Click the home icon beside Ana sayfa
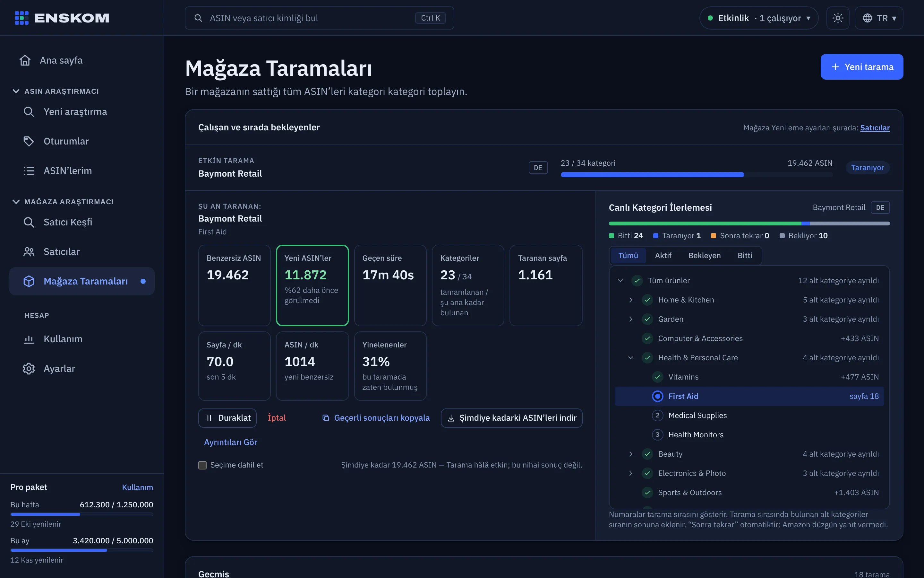Image resolution: width=924 pixels, height=578 pixels. click(25, 60)
